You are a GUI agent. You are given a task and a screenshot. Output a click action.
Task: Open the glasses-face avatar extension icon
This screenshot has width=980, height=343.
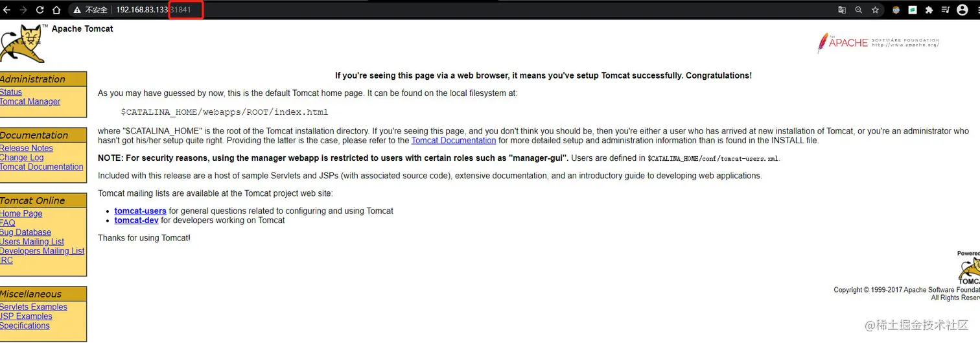896,10
